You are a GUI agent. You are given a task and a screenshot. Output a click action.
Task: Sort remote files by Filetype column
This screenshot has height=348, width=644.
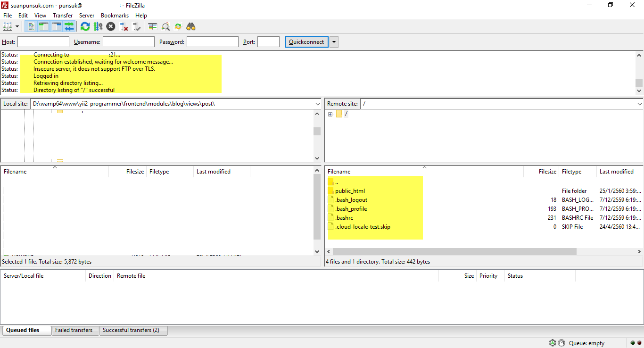(x=578, y=172)
